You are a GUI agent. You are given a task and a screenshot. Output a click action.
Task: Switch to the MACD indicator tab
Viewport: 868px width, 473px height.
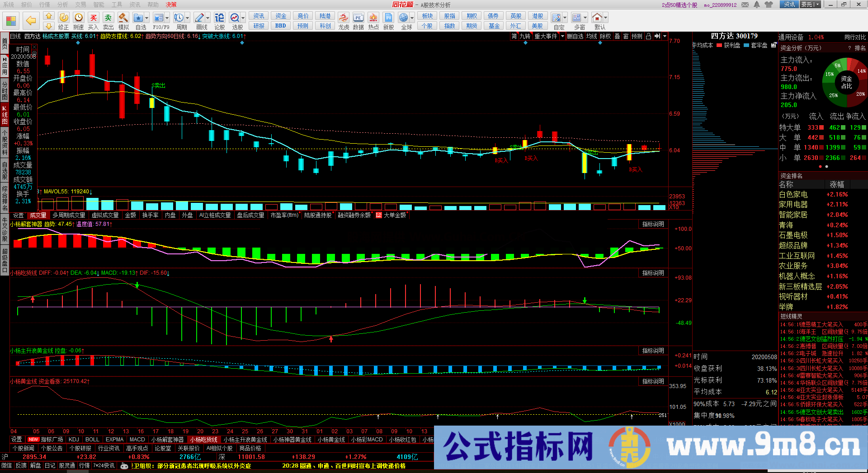pos(137,439)
